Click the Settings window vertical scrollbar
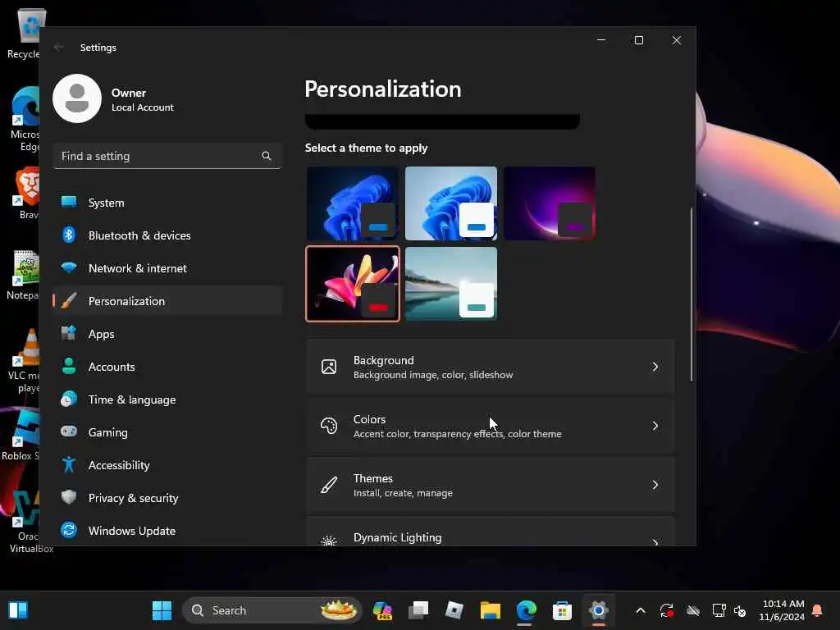Screen dimensions: 840x630 691,294
